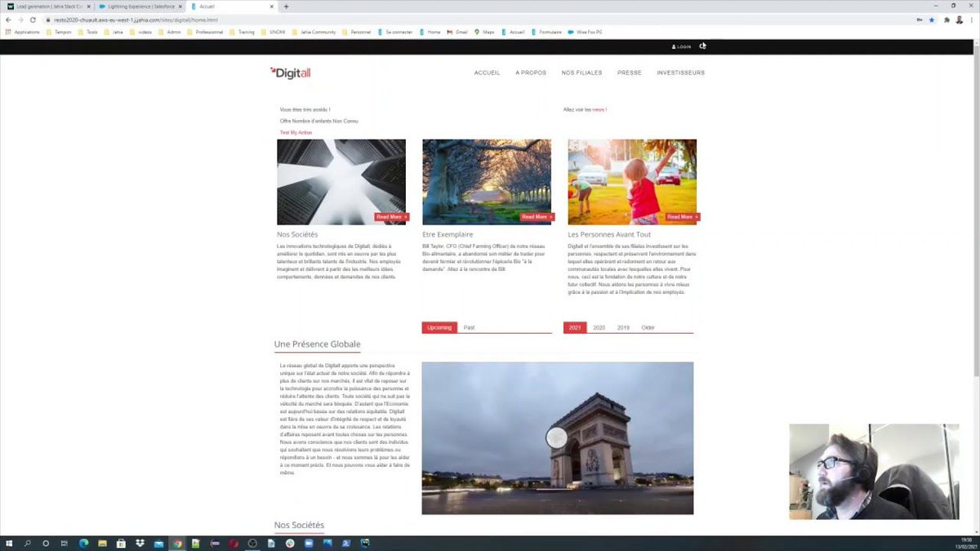
Task: Select the 2020 year filter
Action: [599, 327]
